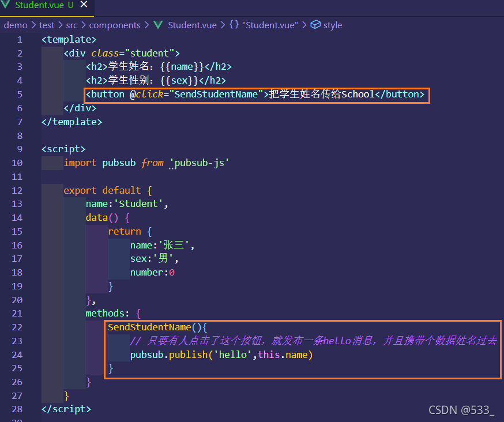Click name:'Student' on line 13

click(124, 204)
